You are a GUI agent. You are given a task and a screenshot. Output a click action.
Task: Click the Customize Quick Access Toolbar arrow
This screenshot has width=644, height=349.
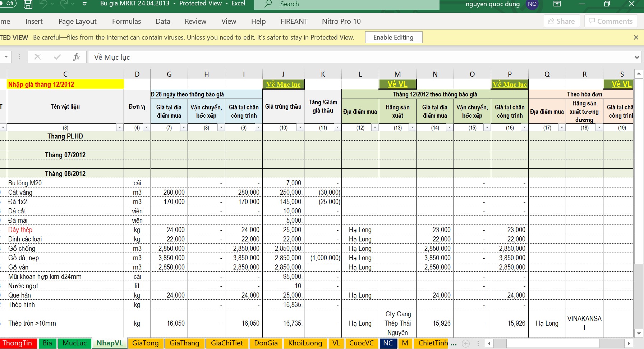84,4
